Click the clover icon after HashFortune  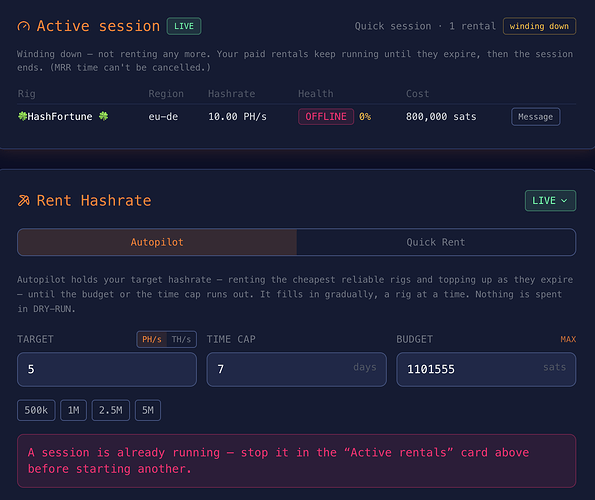103,116
